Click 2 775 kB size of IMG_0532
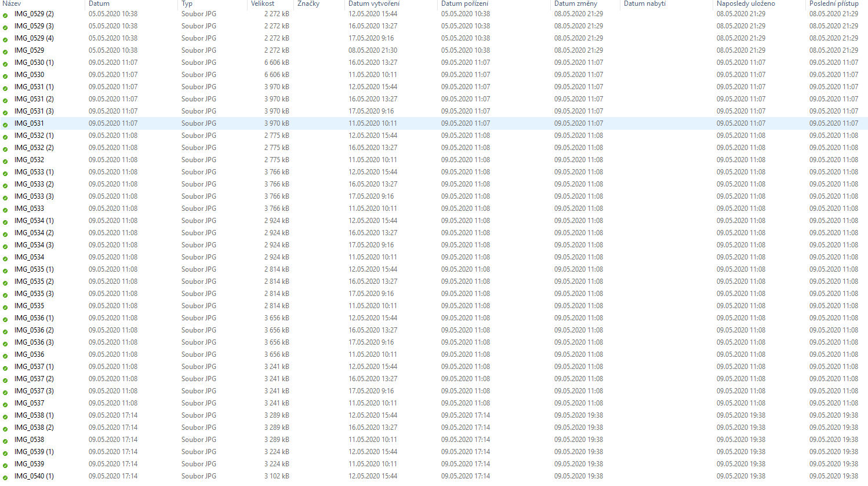Viewport: 868px width, 486px height. coord(277,160)
